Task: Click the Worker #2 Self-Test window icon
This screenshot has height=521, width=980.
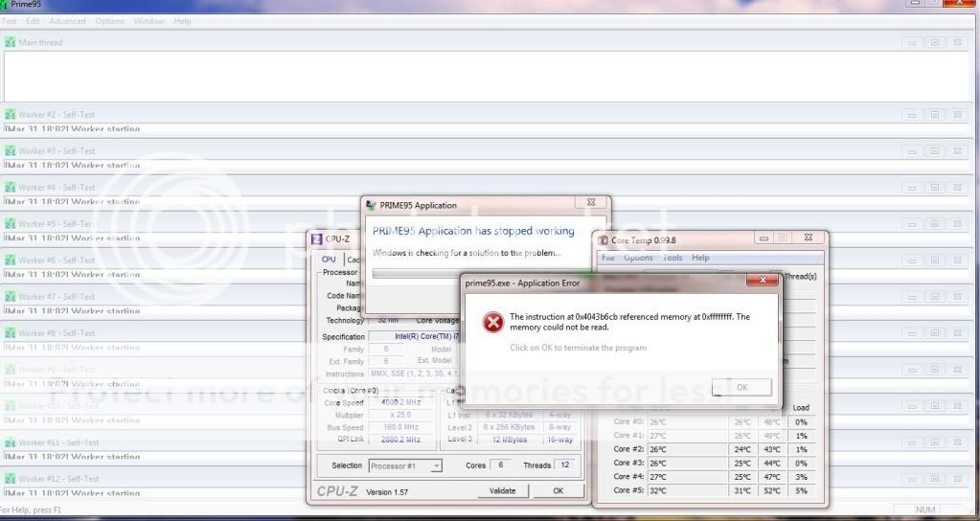Action: point(10,114)
